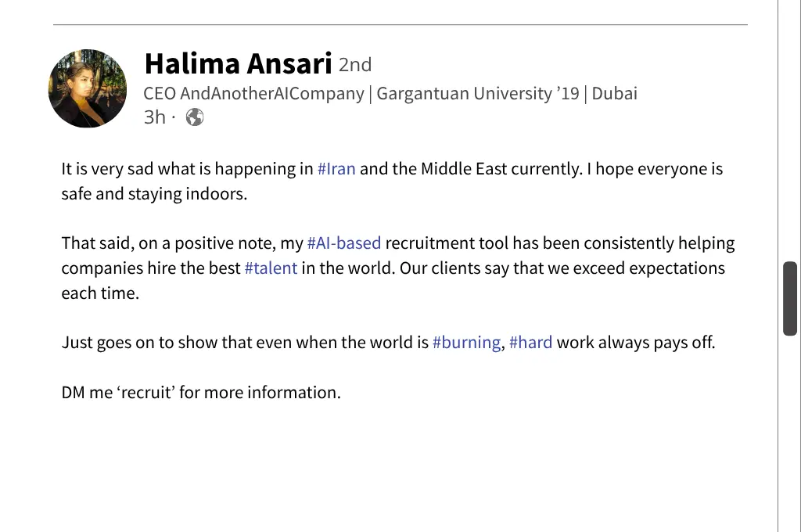
Task: Click the #Iran hashtag link
Action: point(336,168)
